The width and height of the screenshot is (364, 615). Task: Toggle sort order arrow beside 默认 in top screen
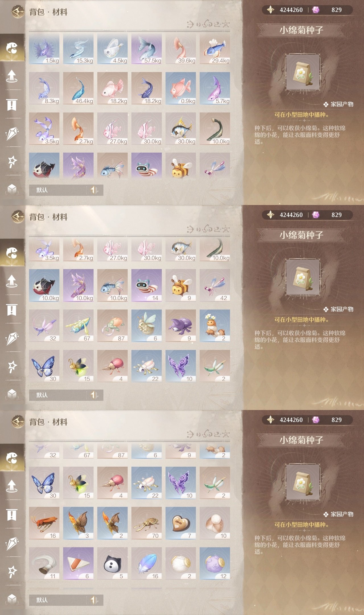point(94,190)
